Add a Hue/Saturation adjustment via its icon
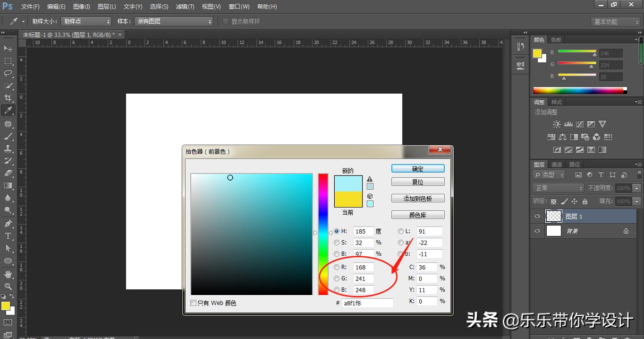The width and height of the screenshot is (644, 339). pyautogui.click(x=551, y=136)
